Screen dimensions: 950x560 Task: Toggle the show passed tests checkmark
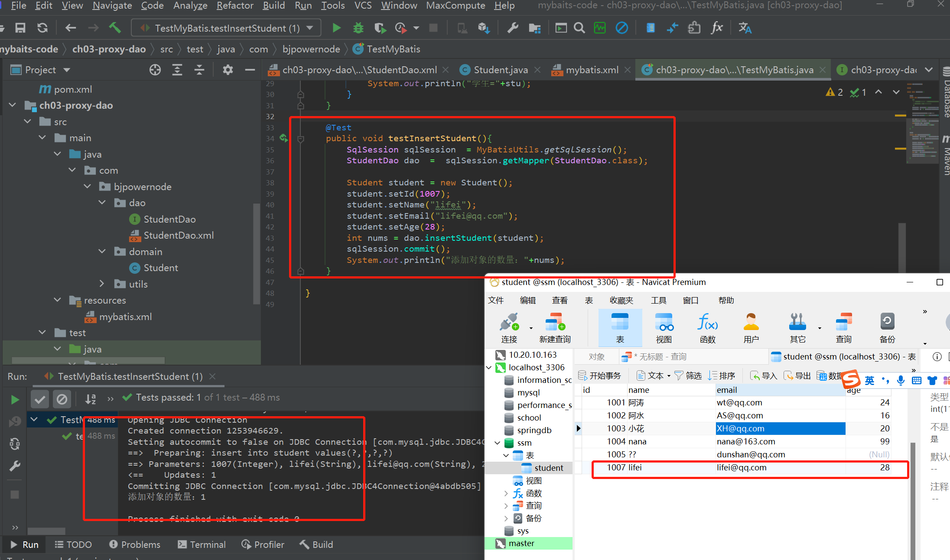(x=40, y=399)
